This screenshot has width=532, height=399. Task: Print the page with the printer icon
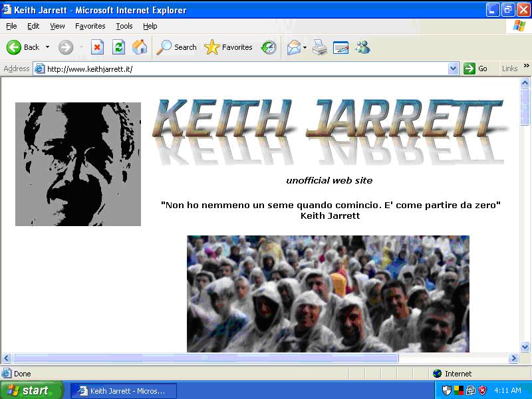320,47
